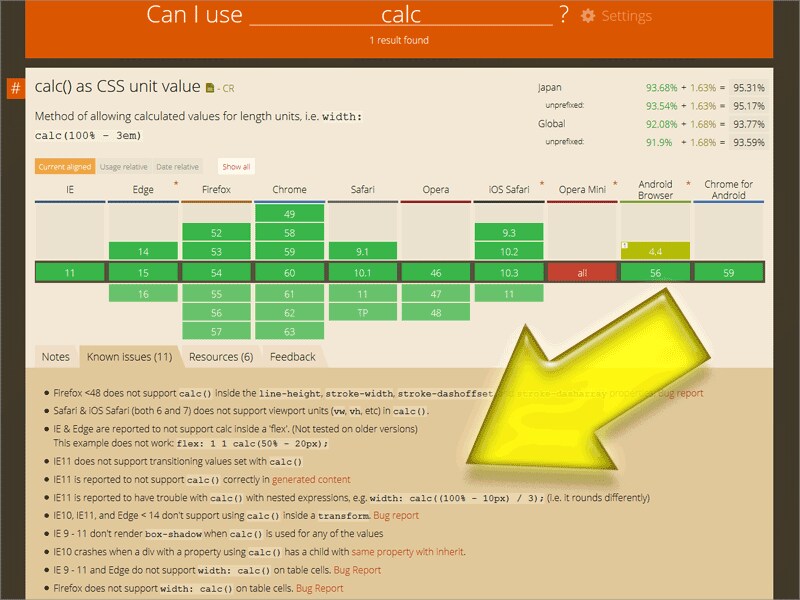Screen dimensions: 800x600
Task: Open IE table cells Bug Report link
Action: [x=357, y=570]
